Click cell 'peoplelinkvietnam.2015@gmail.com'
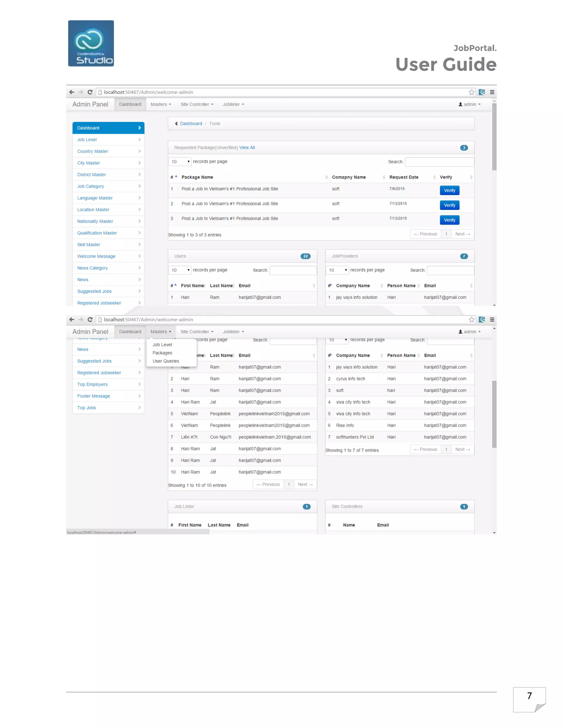 [x=275, y=437]
